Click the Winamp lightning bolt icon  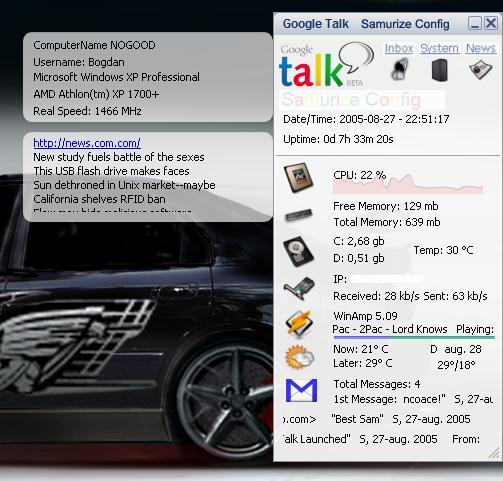pyautogui.click(x=299, y=323)
